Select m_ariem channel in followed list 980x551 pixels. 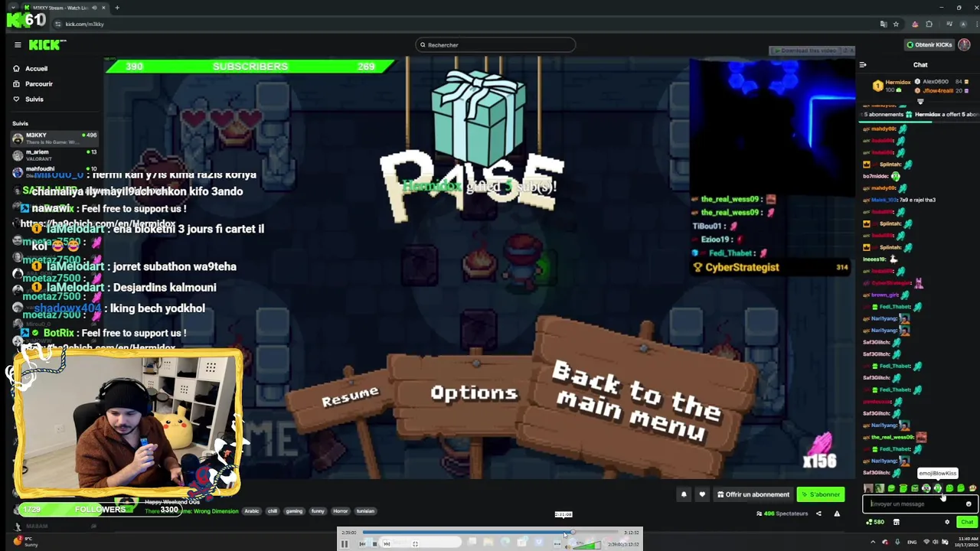point(54,155)
